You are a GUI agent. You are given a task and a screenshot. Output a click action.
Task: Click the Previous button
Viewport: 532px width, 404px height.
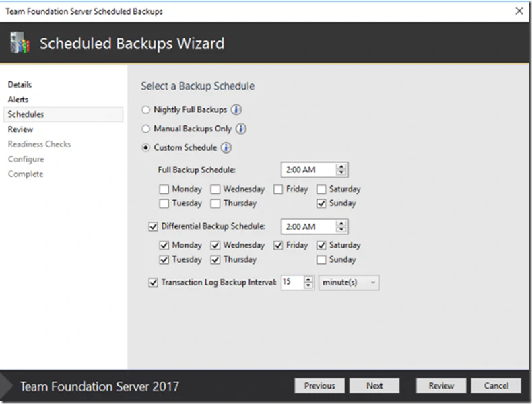coord(319,386)
